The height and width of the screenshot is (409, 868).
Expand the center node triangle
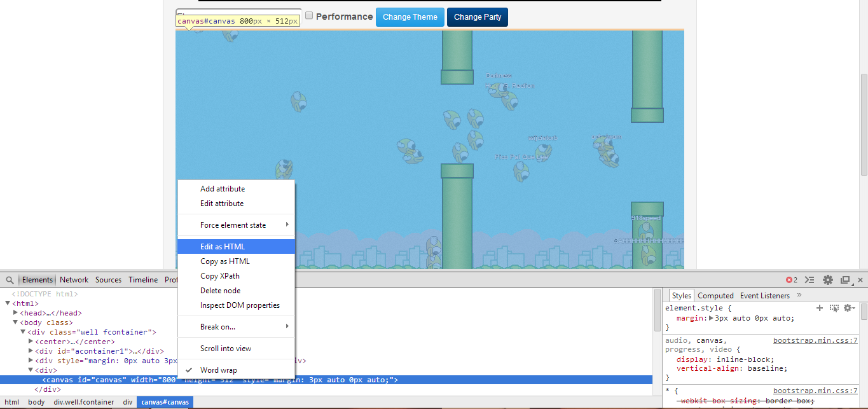[31, 342]
